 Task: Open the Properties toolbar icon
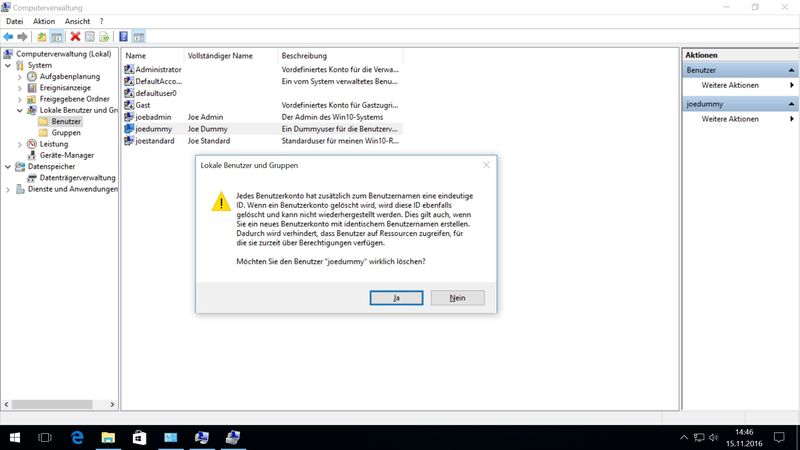[x=90, y=37]
